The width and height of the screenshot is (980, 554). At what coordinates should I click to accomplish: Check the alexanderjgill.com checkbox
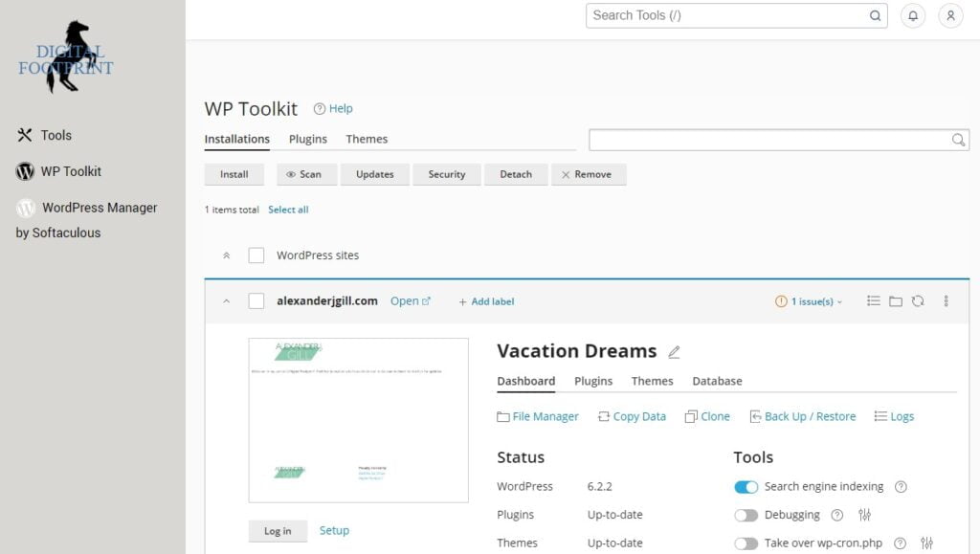click(x=256, y=301)
